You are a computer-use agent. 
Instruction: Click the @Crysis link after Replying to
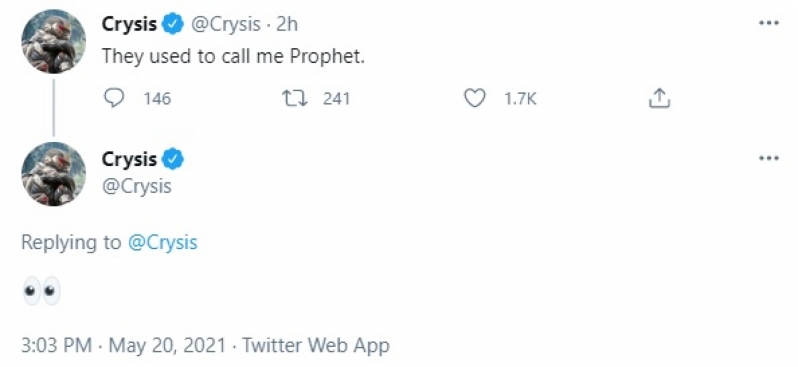162,242
